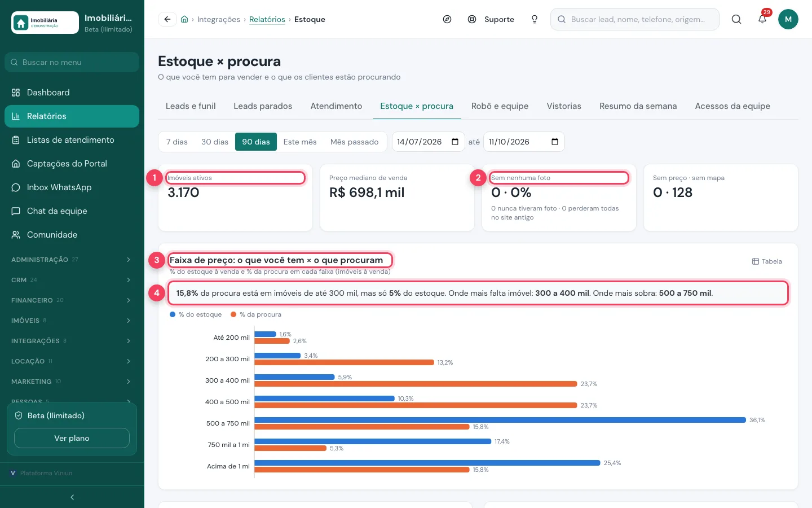Image resolution: width=812 pixels, height=508 pixels.
Task: Open calendar picker for end date
Action: point(555,142)
